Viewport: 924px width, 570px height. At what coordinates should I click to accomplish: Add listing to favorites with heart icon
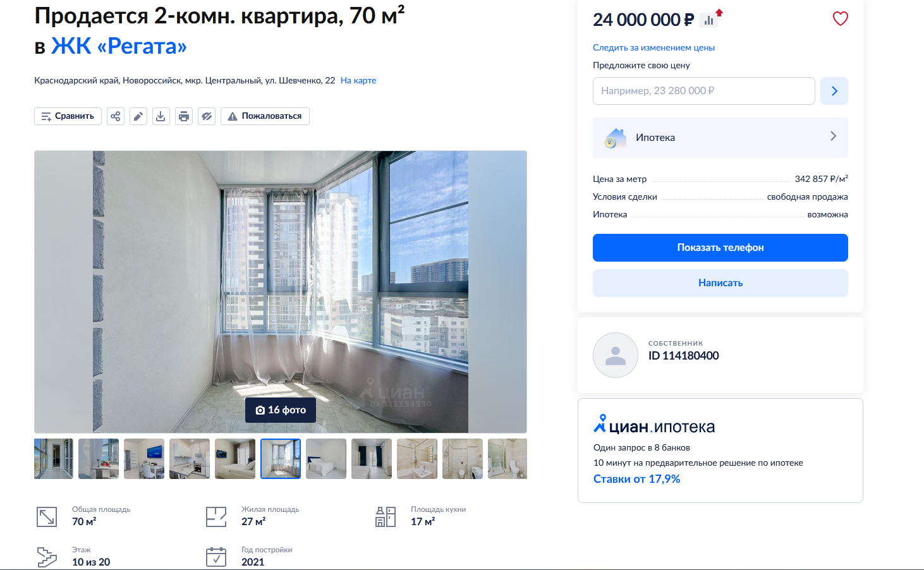[x=840, y=19]
